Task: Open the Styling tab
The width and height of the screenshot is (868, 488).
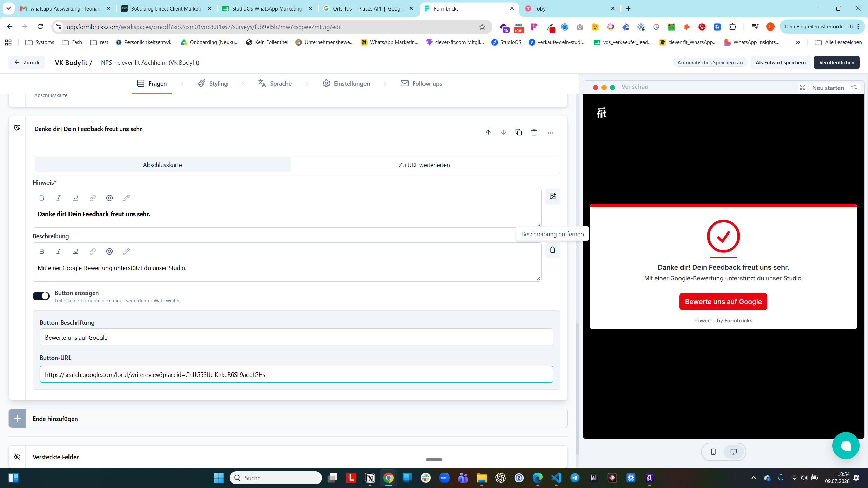Action: click(x=213, y=83)
